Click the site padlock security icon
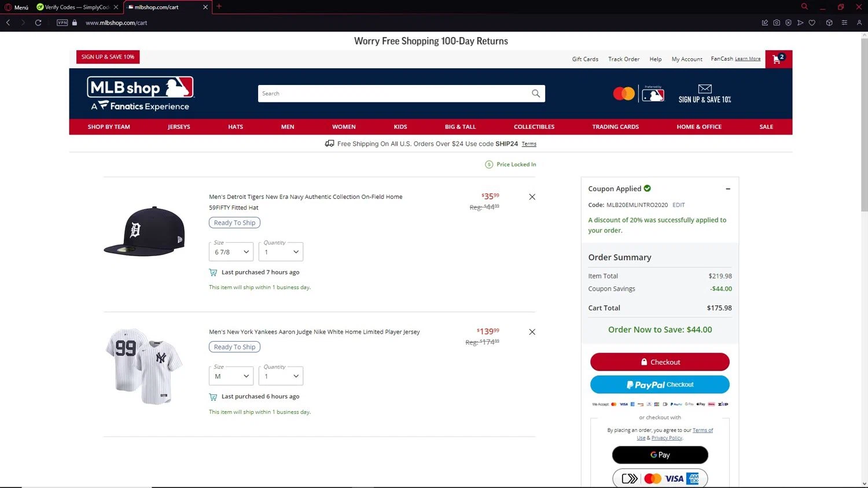 75,23
